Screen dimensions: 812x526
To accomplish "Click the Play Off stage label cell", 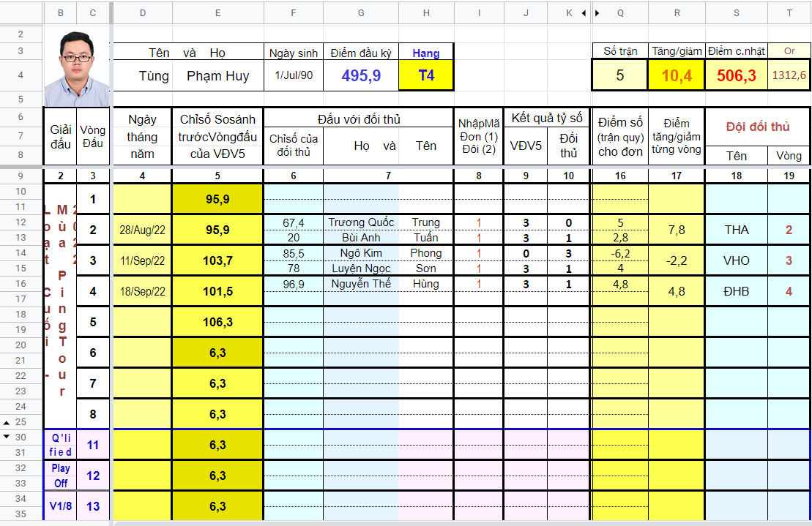I will click(x=61, y=476).
